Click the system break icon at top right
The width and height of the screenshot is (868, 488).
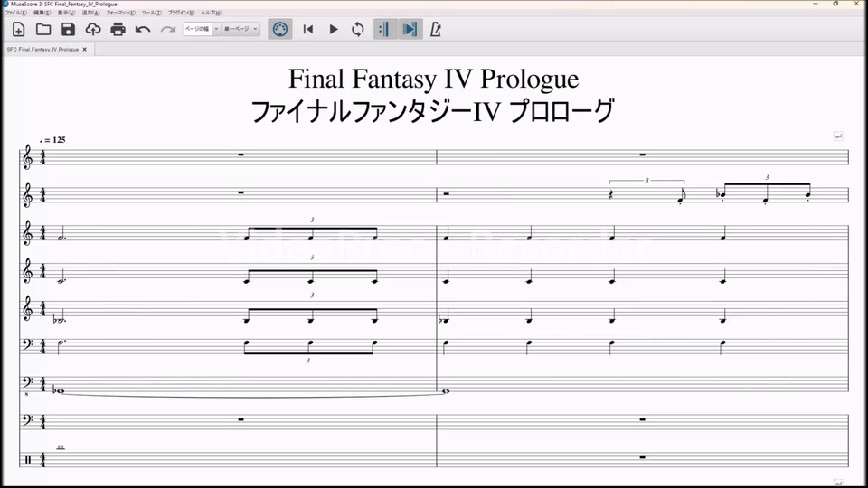tap(838, 136)
